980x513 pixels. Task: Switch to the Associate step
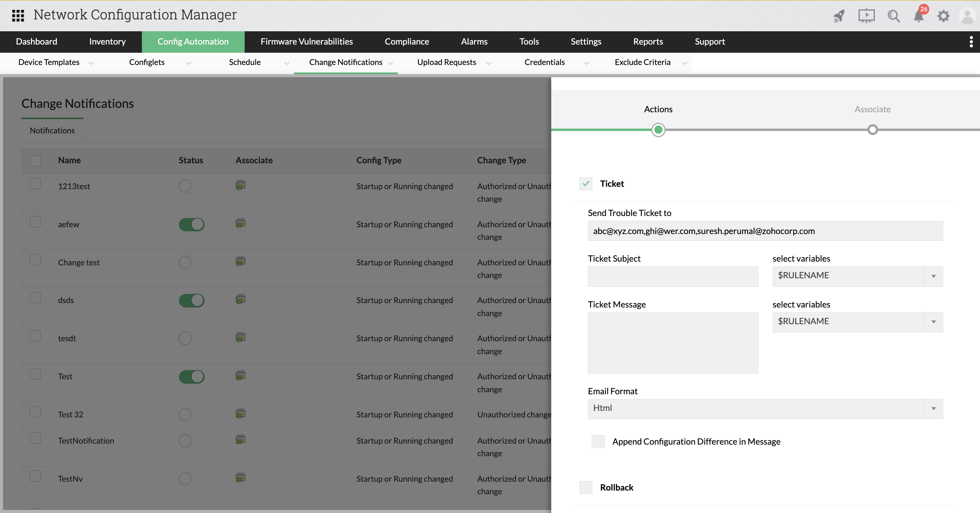point(872,109)
